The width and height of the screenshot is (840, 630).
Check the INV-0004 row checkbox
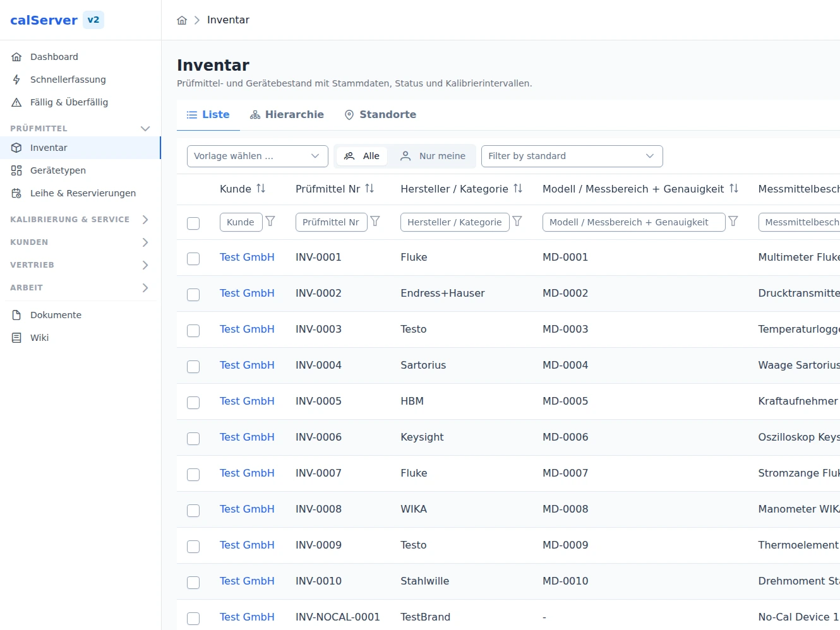193,367
